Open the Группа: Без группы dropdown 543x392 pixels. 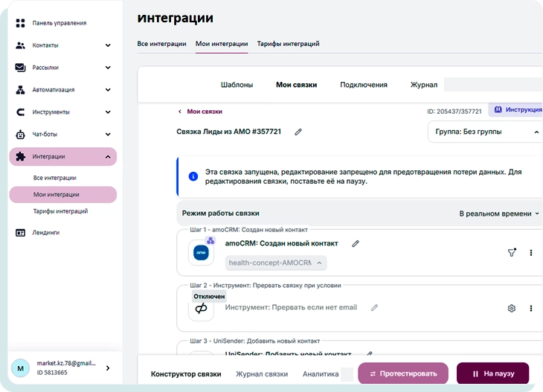click(485, 132)
